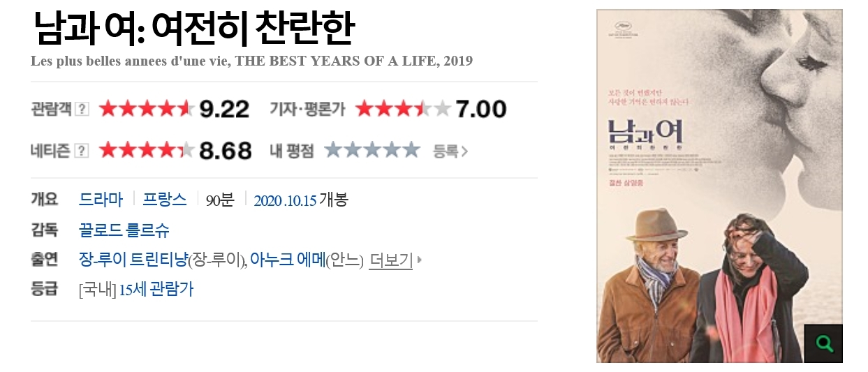868x372 pixels.
Task: Click the 관람객 red star rating
Action: point(147,110)
